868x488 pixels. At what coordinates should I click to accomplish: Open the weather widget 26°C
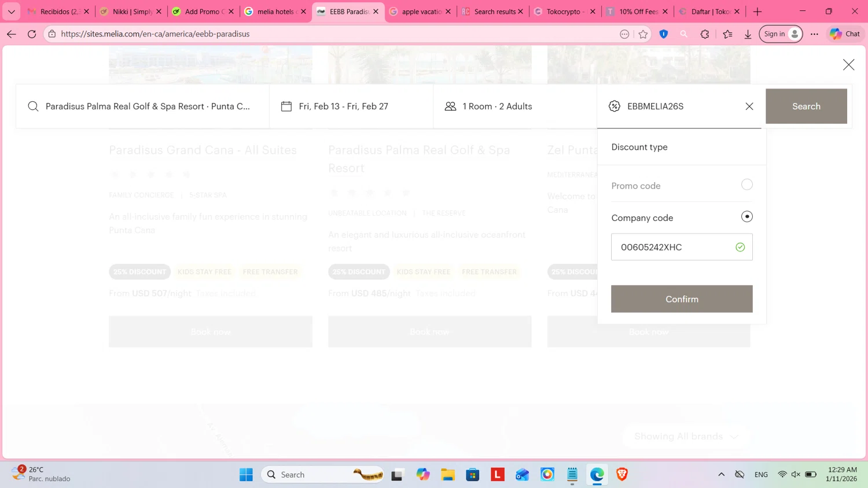42,474
